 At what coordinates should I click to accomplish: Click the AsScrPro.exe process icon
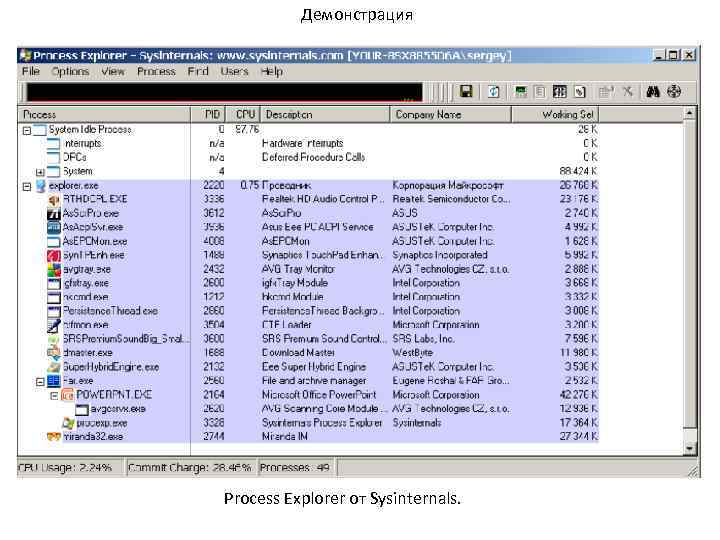54,214
